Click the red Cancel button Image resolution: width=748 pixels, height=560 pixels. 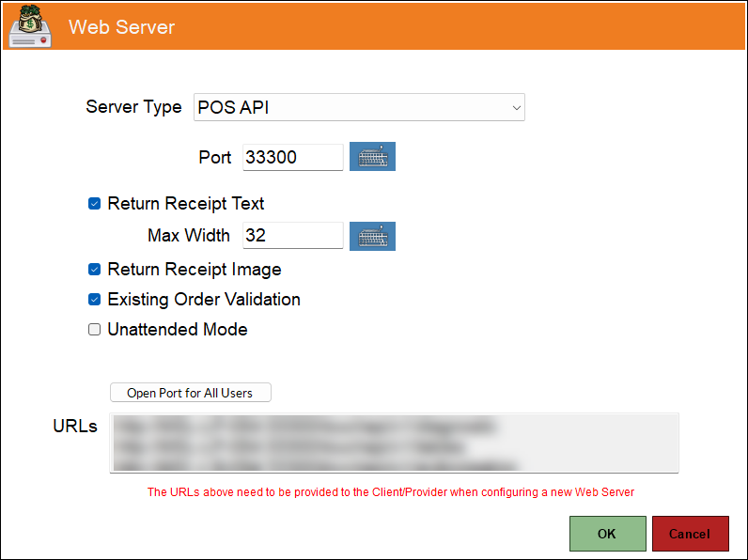(690, 534)
